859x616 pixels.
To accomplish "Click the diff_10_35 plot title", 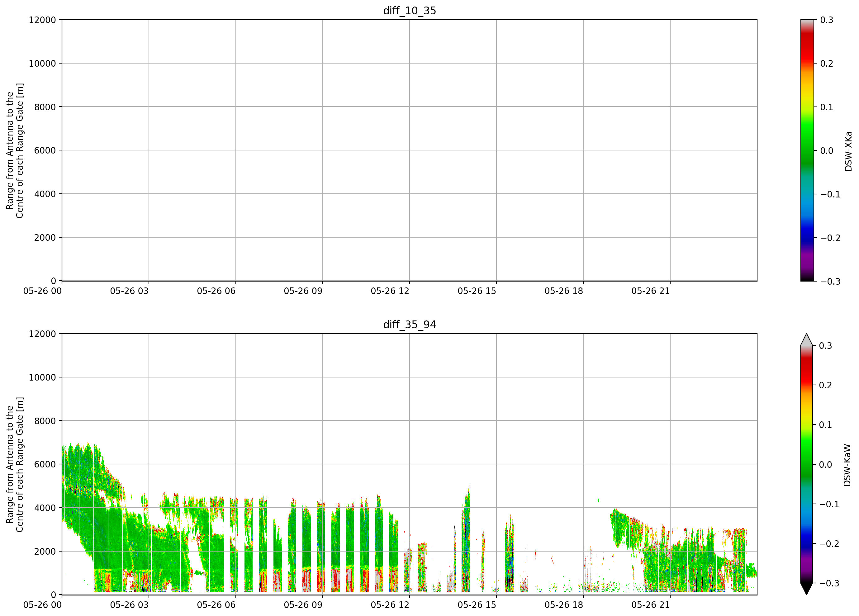I will tap(410, 11).
